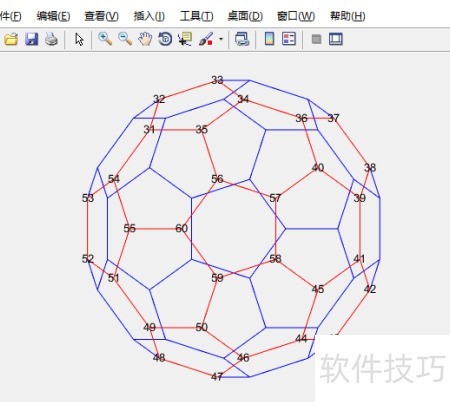
Task: Save the figure with the floppy icon
Action: (32, 39)
